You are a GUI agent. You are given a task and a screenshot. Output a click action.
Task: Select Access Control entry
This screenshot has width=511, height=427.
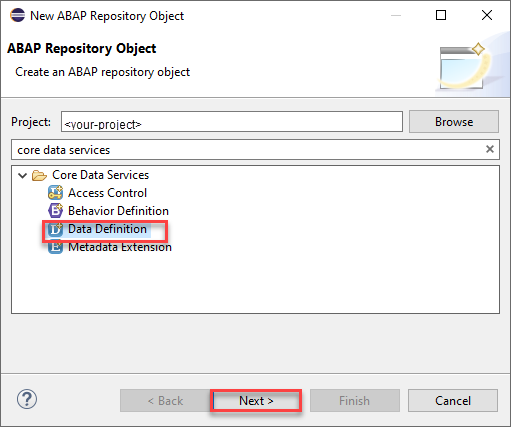pyautogui.click(x=107, y=193)
